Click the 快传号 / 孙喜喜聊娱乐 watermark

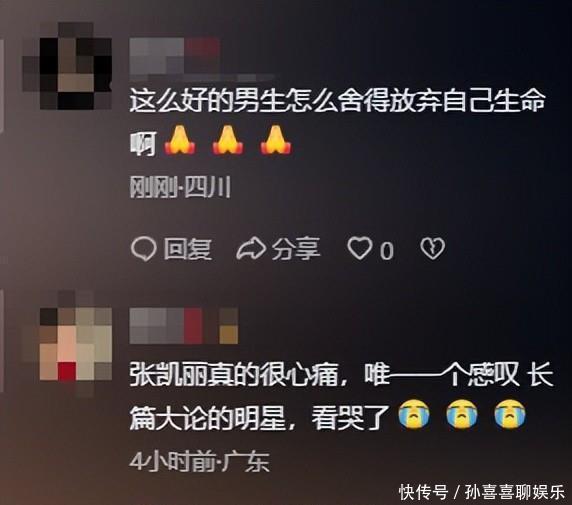482,492
